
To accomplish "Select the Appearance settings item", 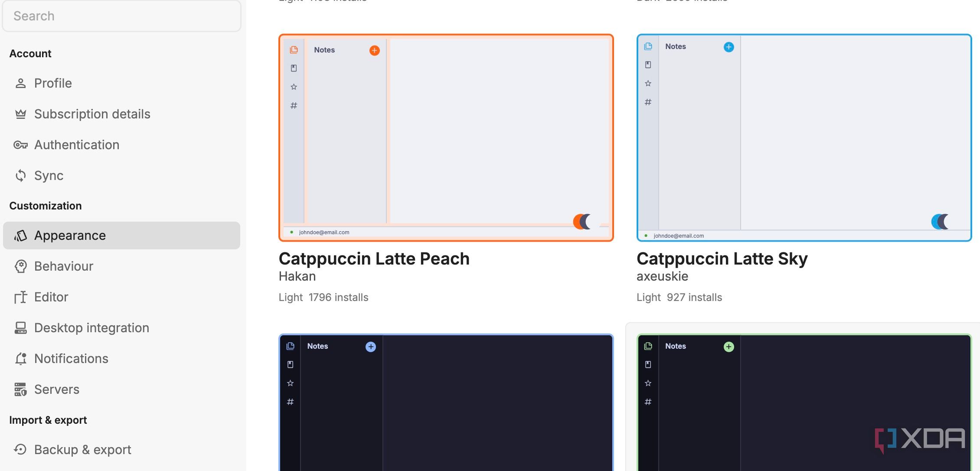I will coord(121,235).
